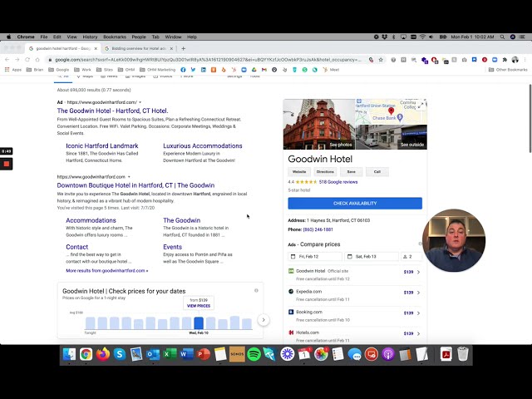Screen dimensions: 532x399
Task: Select the highlighted Wed, Feb 10 price bar
Action: (199, 323)
